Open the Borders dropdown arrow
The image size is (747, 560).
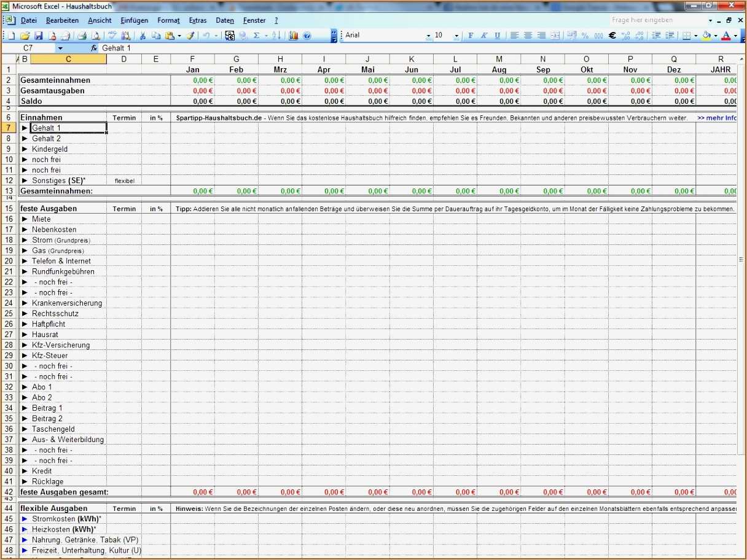695,35
